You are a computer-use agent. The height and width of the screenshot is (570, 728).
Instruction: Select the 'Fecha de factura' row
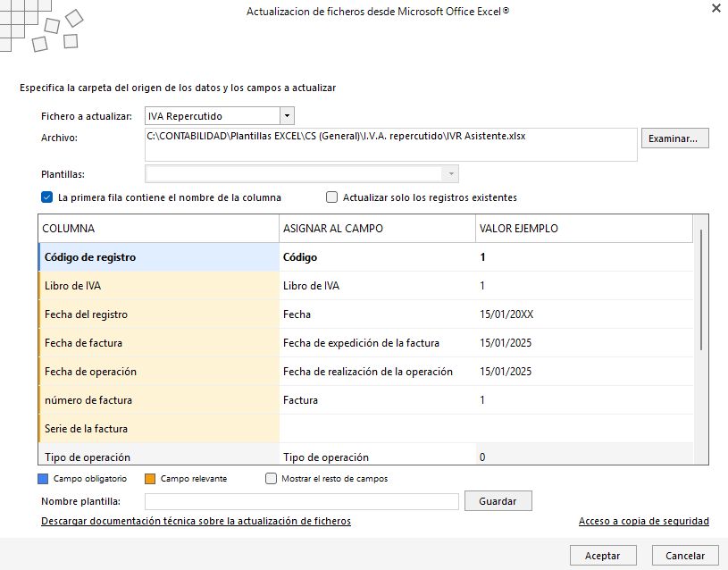(366, 343)
